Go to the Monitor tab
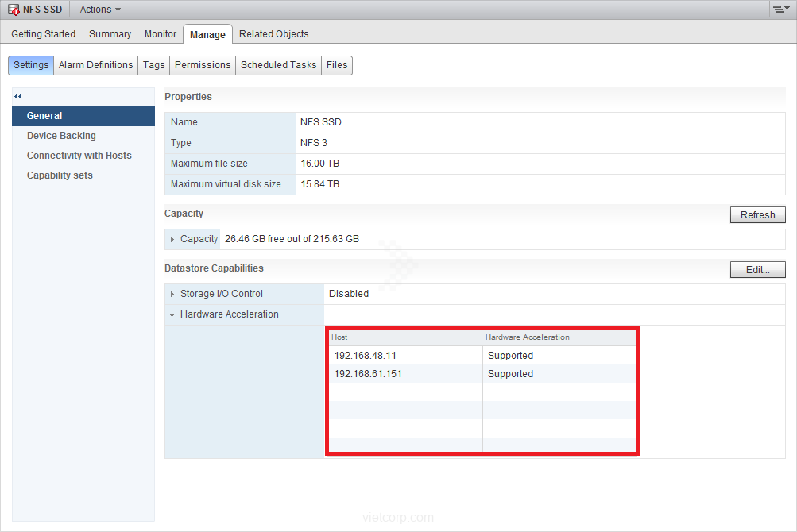Image resolution: width=797 pixels, height=532 pixels. click(161, 34)
